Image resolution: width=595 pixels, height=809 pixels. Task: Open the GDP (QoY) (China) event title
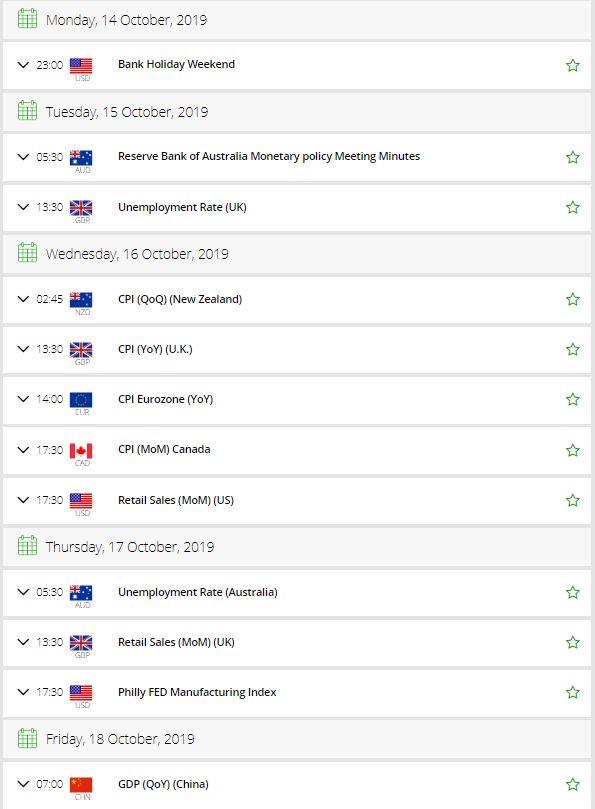pyautogui.click(x=164, y=784)
